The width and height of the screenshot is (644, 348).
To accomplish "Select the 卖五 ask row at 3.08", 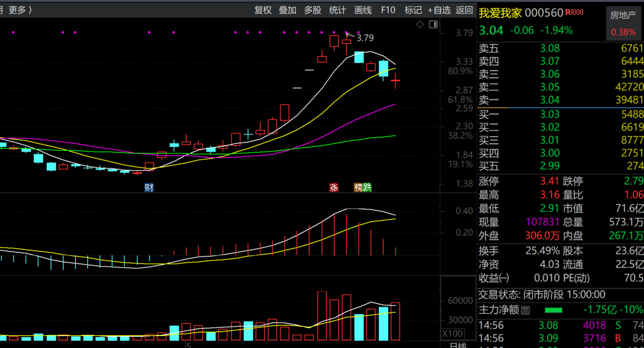I will [561, 48].
